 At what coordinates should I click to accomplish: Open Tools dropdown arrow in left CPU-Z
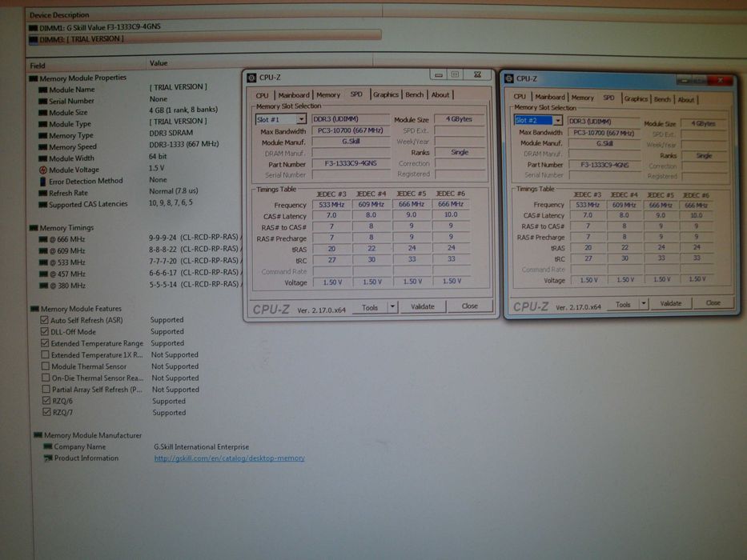pyautogui.click(x=392, y=307)
